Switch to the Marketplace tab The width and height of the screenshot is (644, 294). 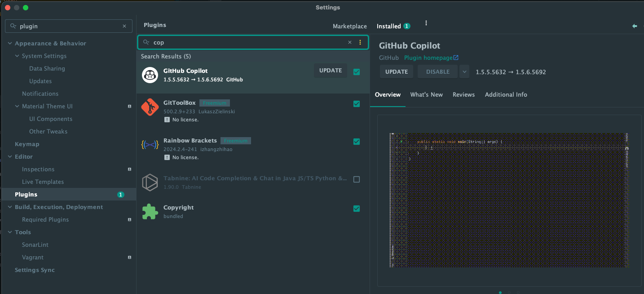[x=349, y=26]
